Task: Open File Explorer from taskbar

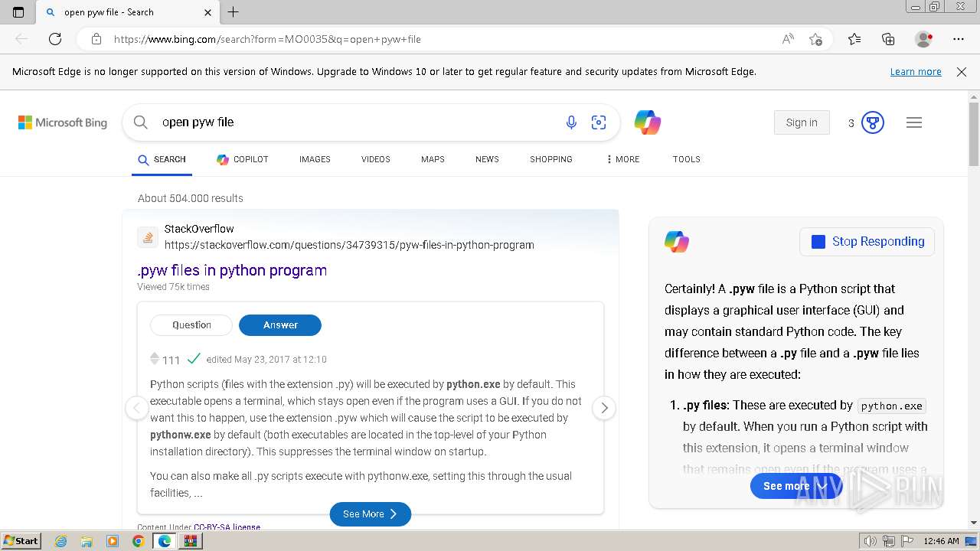Action: (x=87, y=541)
